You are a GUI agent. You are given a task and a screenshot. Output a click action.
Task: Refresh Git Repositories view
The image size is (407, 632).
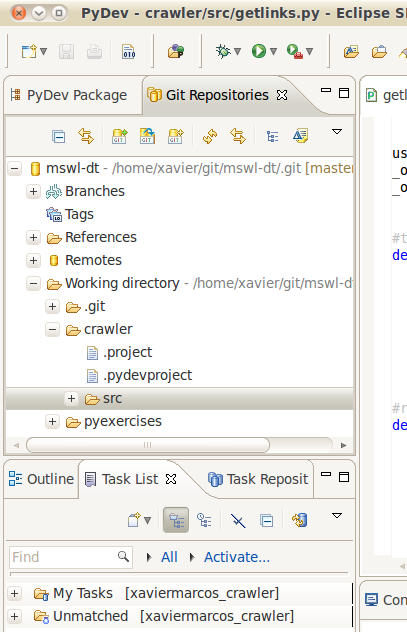pyautogui.click(x=210, y=136)
